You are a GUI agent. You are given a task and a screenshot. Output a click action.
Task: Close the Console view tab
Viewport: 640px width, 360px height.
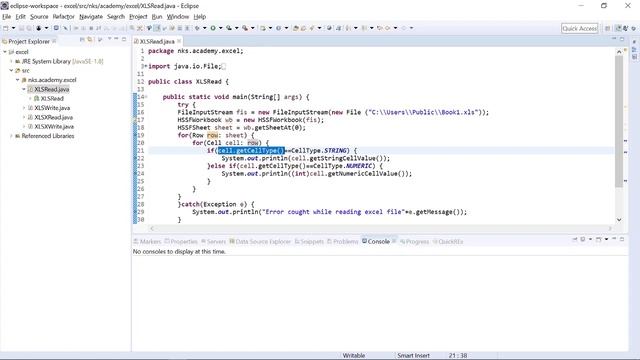(x=394, y=241)
